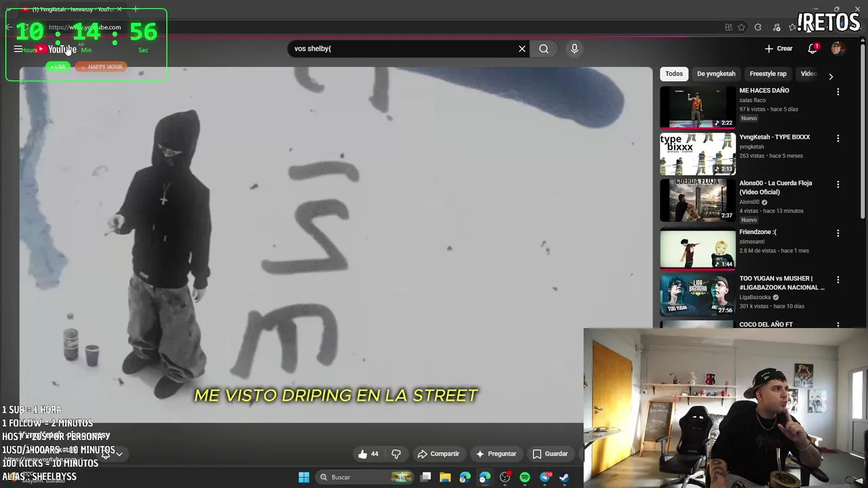Open the TYPE BIXXX video thumbnail
Viewport: 868px width, 488px height.
coord(698,154)
